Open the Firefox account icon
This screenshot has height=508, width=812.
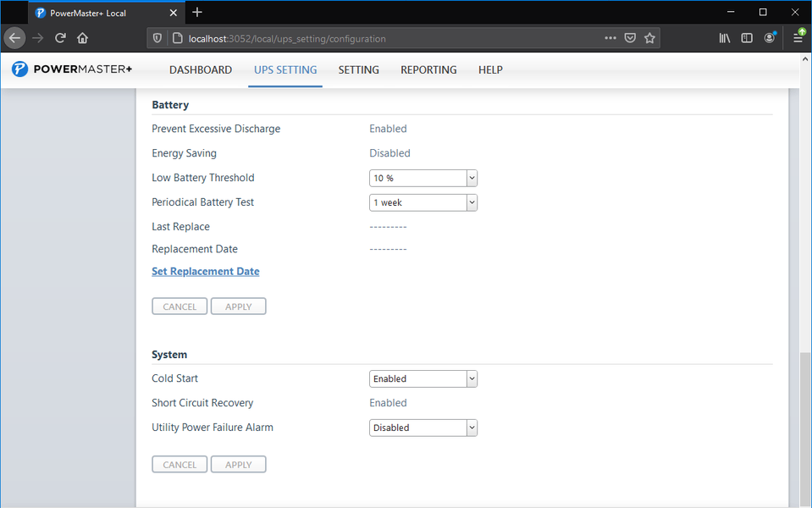770,38
